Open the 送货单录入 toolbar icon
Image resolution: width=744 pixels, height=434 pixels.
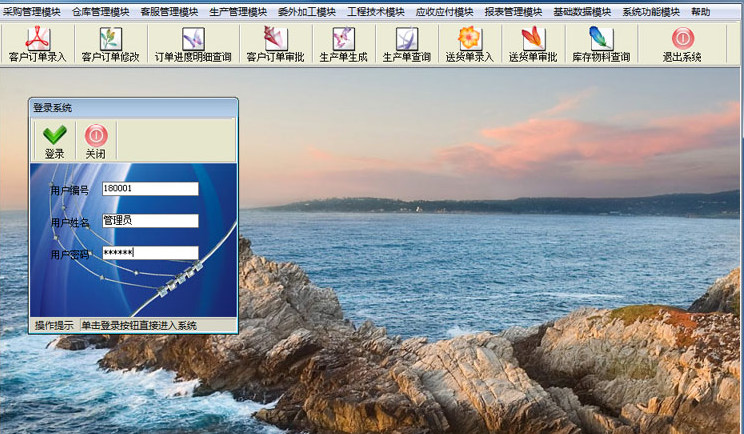[469, 45]
